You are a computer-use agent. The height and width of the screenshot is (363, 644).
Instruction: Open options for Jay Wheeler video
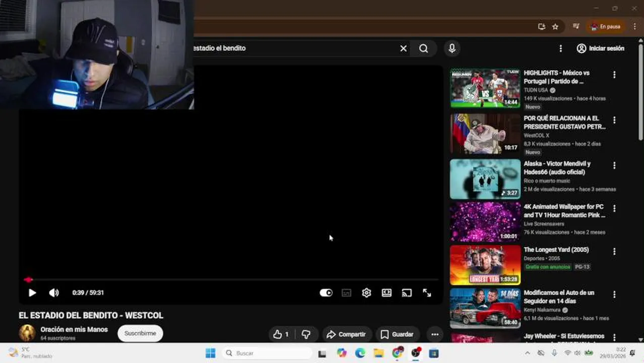tap(614, 337)
